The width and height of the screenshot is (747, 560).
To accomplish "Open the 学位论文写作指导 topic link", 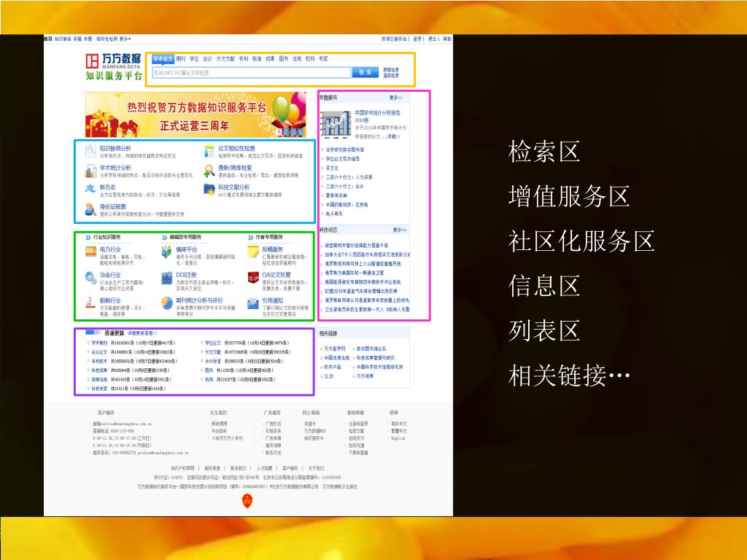I will coord(343,159).
